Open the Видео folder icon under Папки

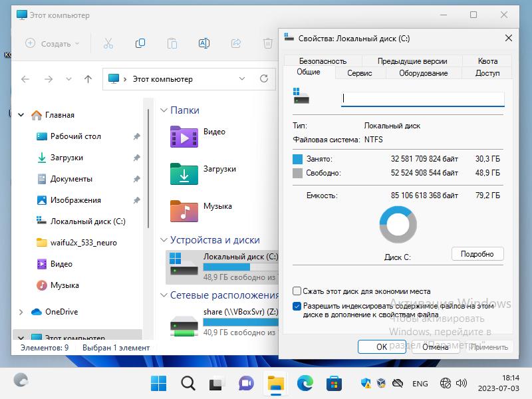pos(184,137)
